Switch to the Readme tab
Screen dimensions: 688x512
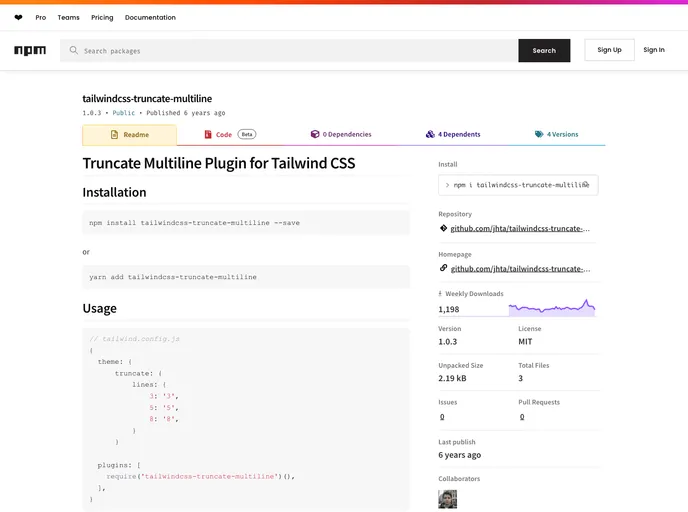(129, 135)
